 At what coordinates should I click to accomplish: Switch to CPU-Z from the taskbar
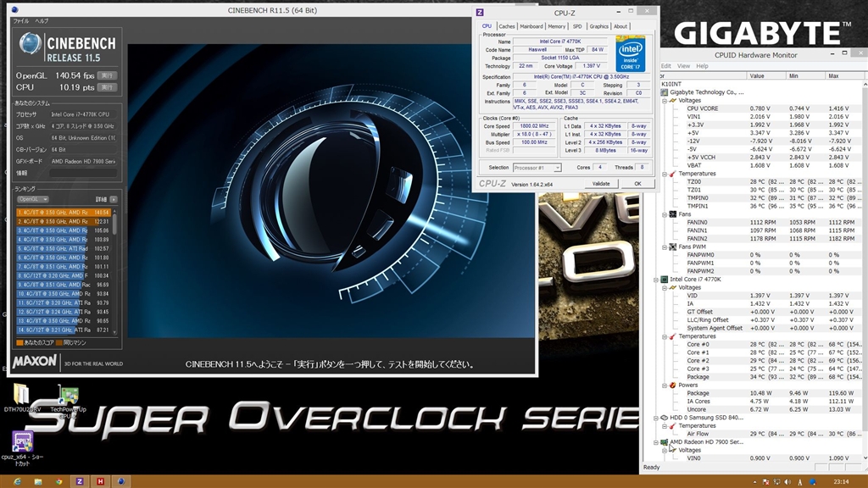[x=79, y=480]
